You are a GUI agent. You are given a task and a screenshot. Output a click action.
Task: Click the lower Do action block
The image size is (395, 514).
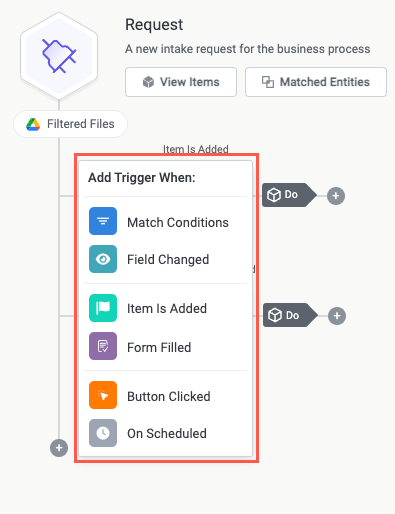290,315
